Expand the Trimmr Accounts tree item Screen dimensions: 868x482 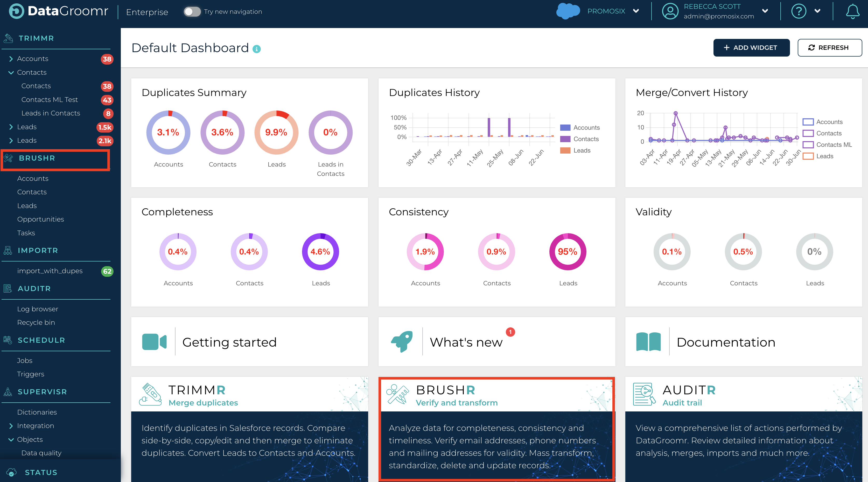click(x=11, y=59)
